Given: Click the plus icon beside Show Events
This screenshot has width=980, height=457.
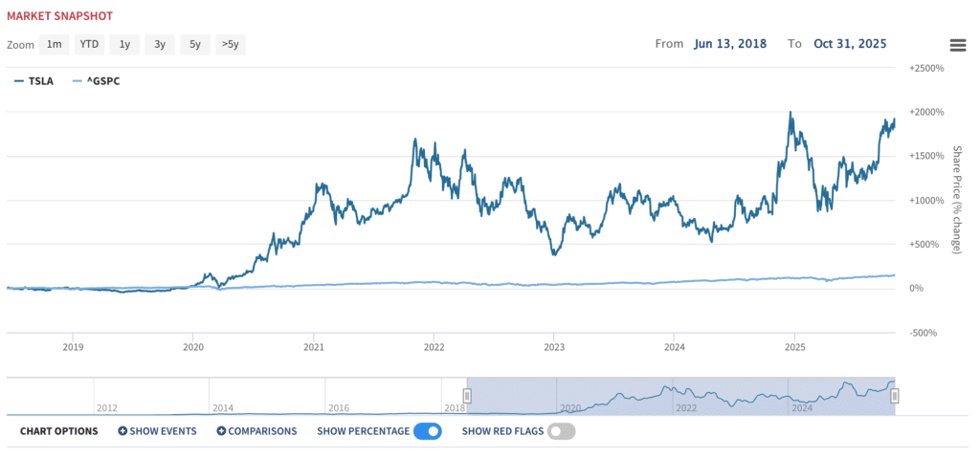Looking at the screenshot, I should pyautogui.click(x=122, y=431).
